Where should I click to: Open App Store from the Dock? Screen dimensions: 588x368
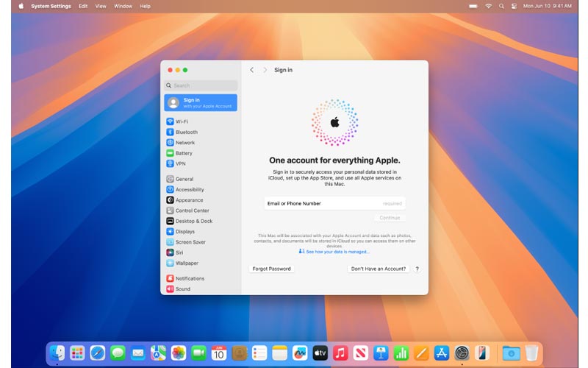coord(442,353)
